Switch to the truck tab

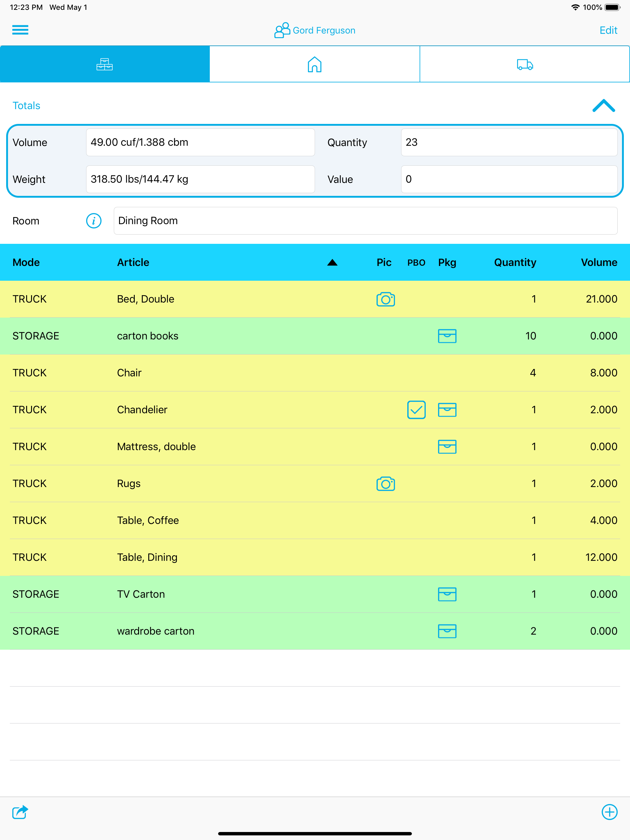(x=525, y=64)
